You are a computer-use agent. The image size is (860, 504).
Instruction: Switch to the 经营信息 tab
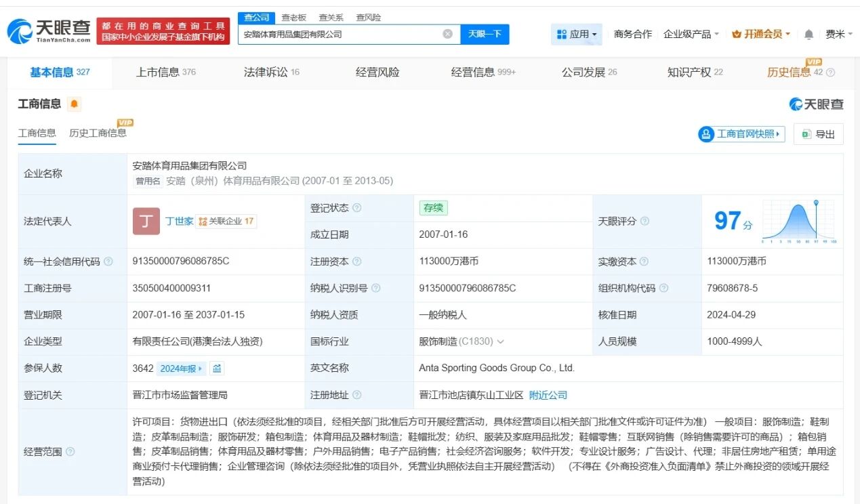(483, 72)
